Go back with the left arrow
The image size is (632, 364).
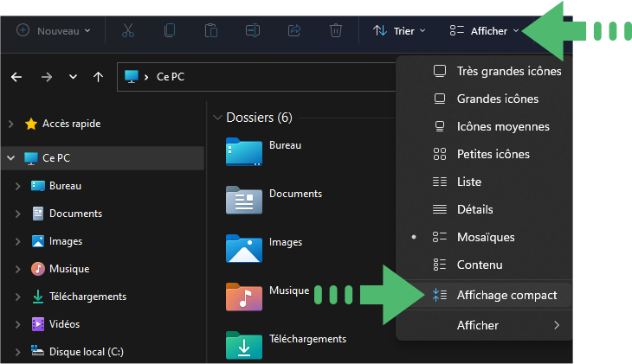[16, 77]
